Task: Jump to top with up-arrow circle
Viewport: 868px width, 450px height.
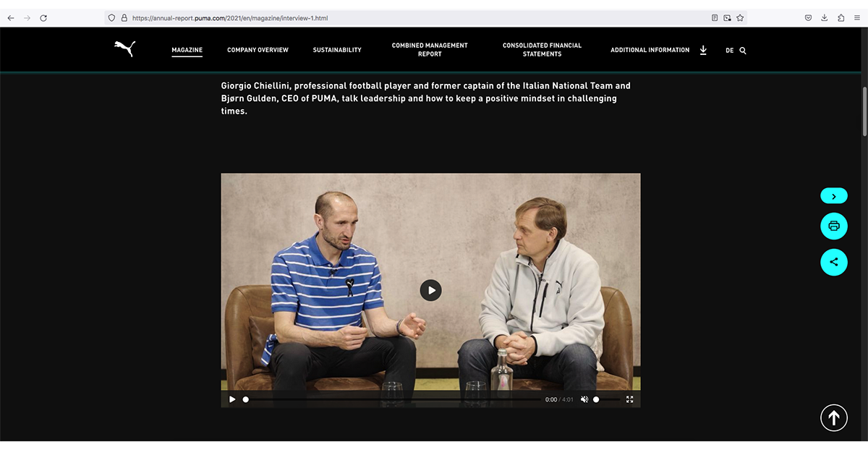Action: [x=833, y=417]
